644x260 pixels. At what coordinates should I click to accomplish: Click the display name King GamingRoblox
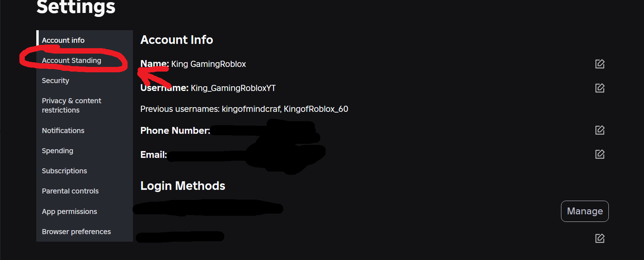208,64
